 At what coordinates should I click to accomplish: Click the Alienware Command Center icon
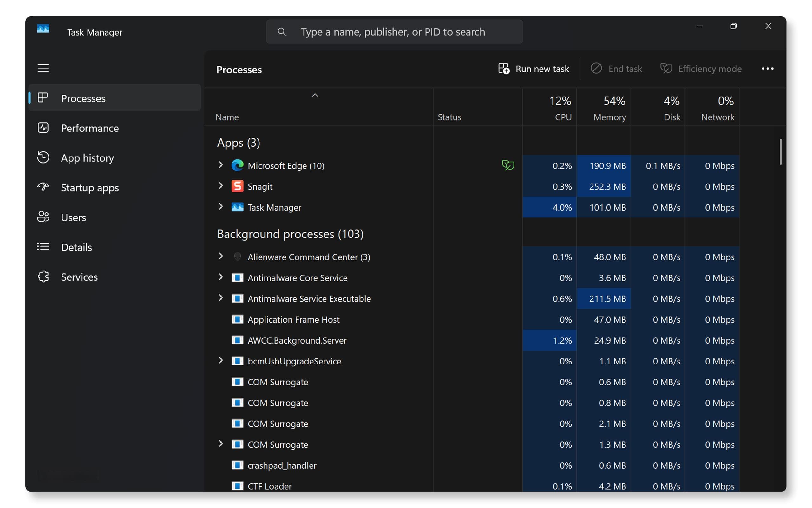[237, 257]
